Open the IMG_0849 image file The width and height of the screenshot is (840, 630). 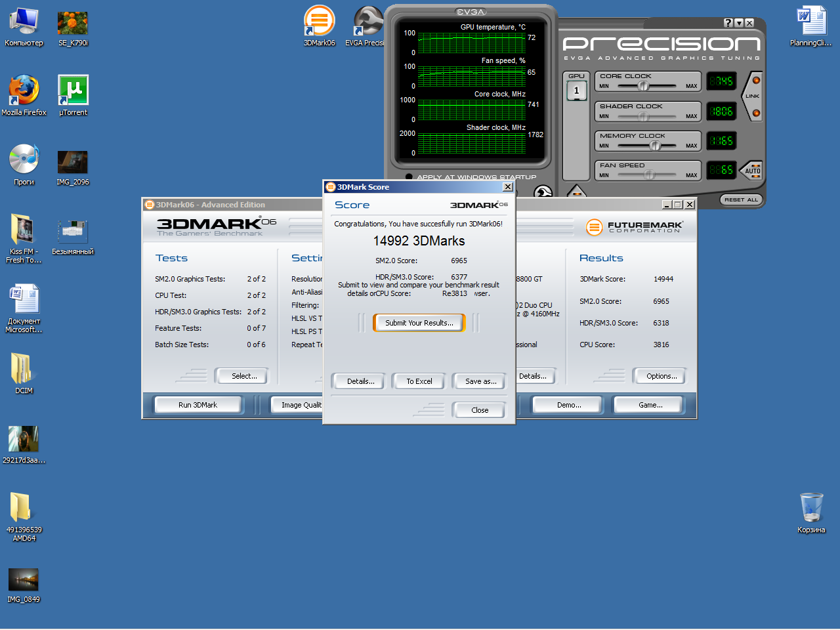tap(24, 585)
